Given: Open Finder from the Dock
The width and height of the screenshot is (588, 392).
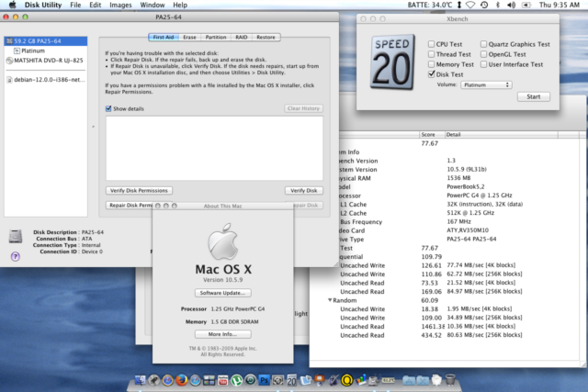Looking at the screenshot, I should click(x=141, y=380).
